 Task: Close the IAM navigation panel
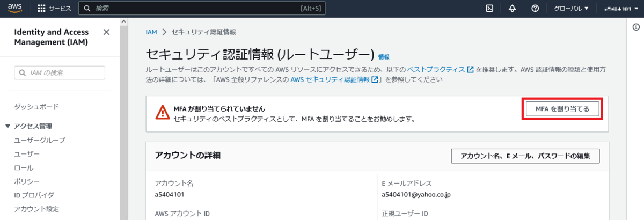coord(106,32)
